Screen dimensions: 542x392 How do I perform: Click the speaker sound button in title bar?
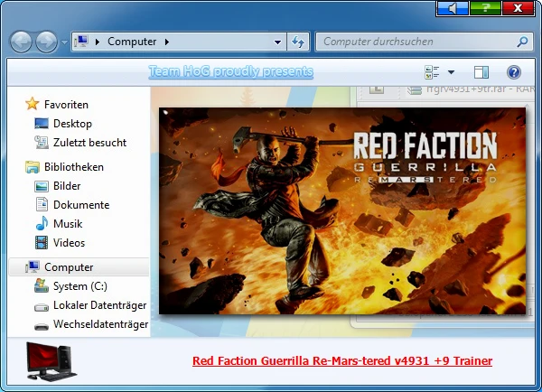pyautogui.click(x=453, y=8)
